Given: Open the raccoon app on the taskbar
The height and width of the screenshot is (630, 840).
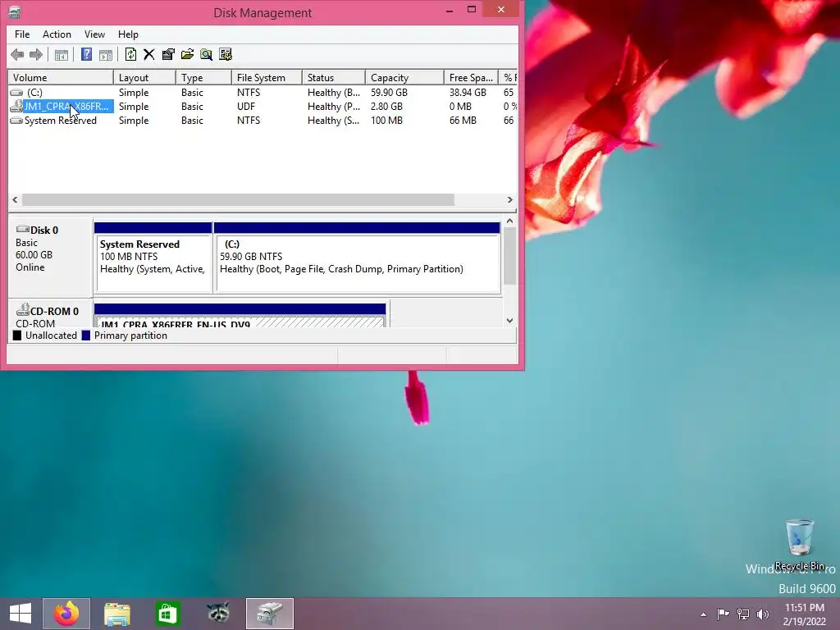Looking at the screenshot, I should point(218,614).
